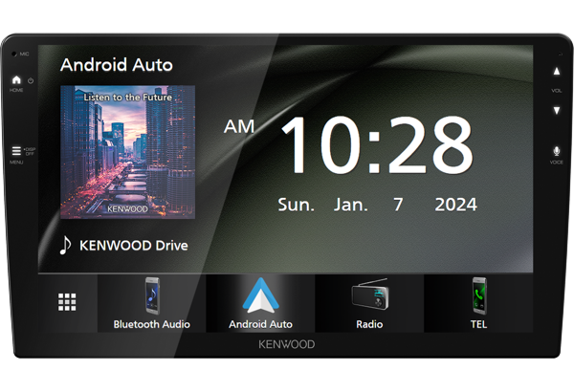Viewport: 574px width, 392px height.
Task: Open the all apps grid icon
Action: pyautogui.click(x=67, y=302)
